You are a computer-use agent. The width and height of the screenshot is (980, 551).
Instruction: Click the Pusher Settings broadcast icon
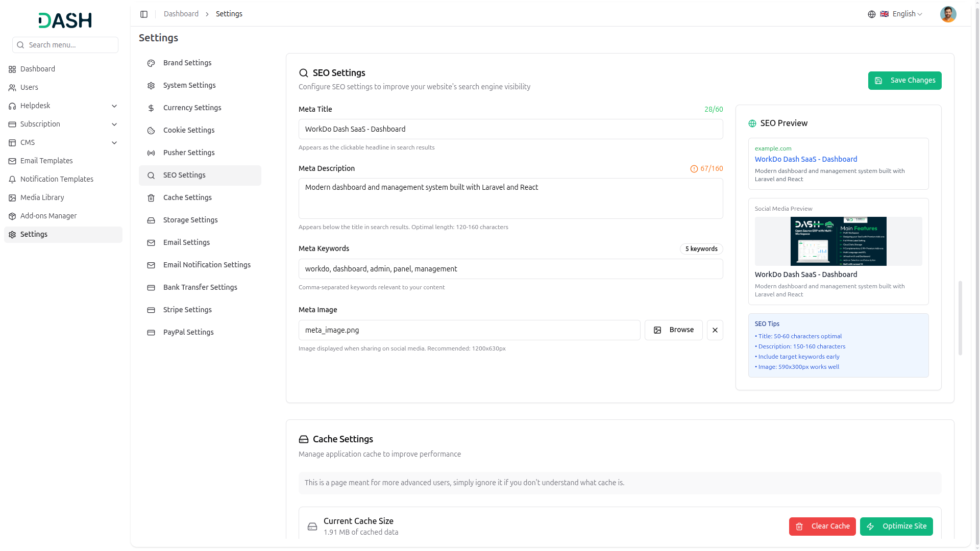coord(151,153)
